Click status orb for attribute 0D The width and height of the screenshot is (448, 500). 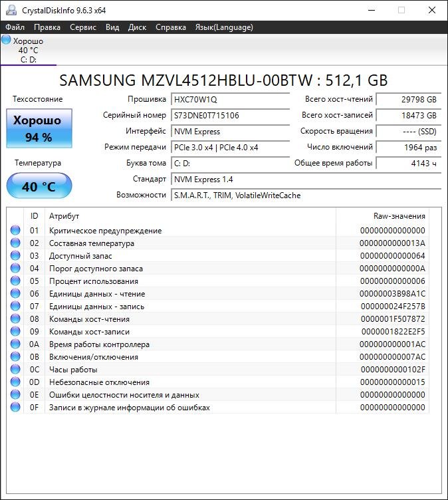(15, 382)
